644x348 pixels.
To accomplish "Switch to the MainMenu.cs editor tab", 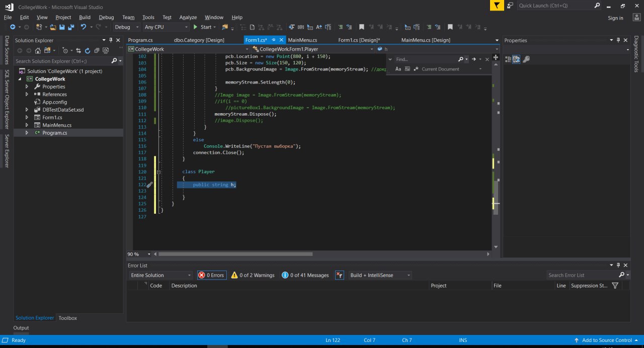I will click(302, 40).
